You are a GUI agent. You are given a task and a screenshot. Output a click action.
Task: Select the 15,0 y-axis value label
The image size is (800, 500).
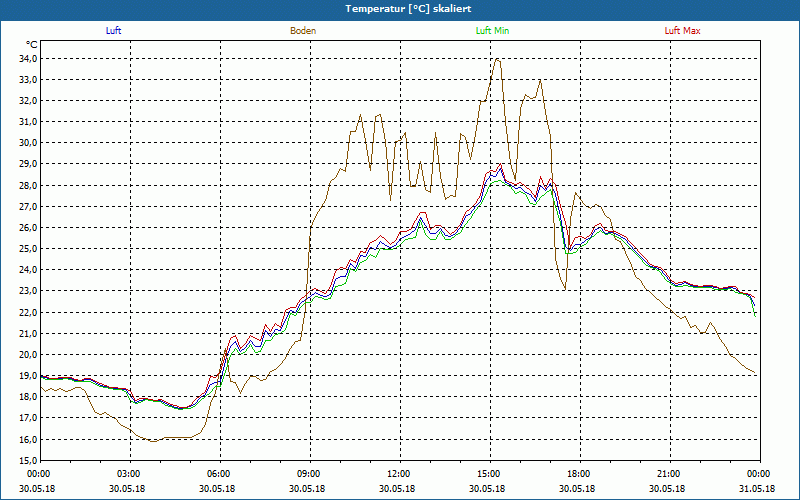click(x=27, y=461)
